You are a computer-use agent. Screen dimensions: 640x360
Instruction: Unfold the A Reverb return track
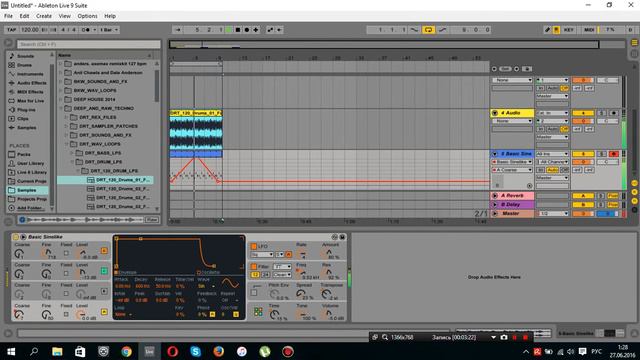point(495,196)
